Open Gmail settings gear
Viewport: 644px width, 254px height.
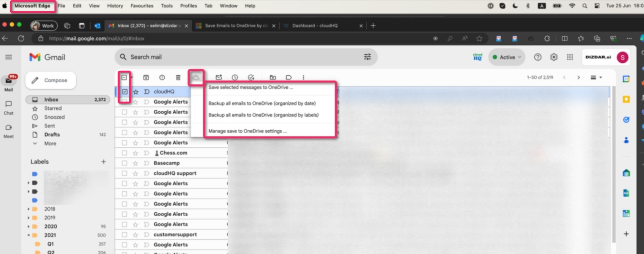(x=554, y=57)
